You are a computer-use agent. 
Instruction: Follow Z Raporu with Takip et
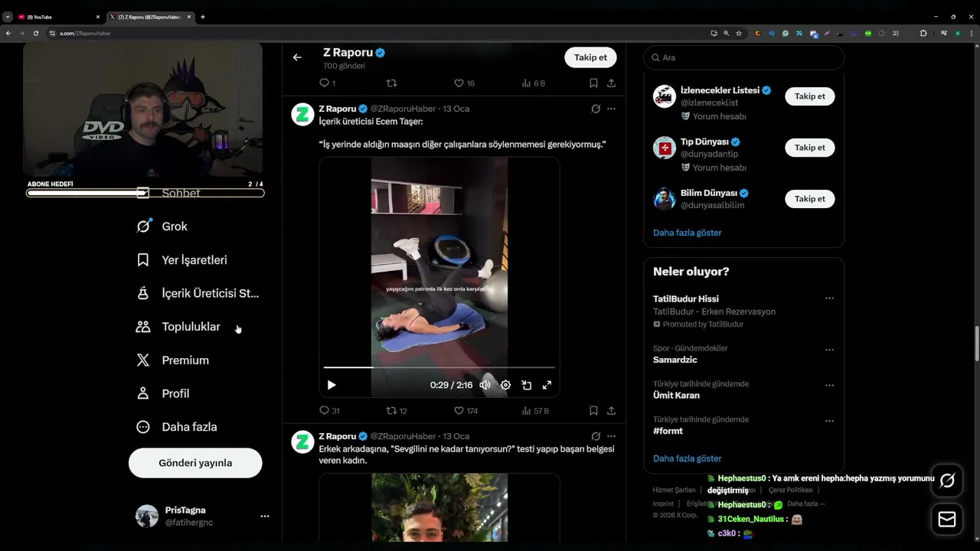(590, 57)
